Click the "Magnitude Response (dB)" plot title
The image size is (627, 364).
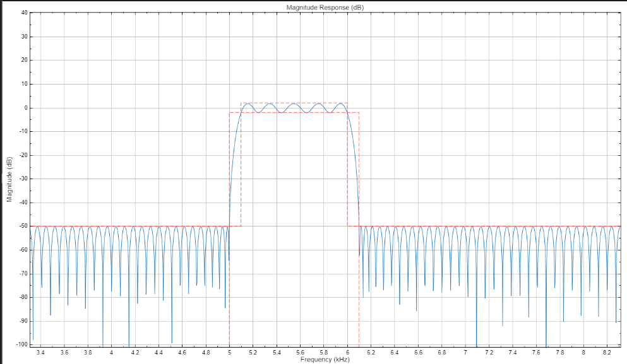325,7
